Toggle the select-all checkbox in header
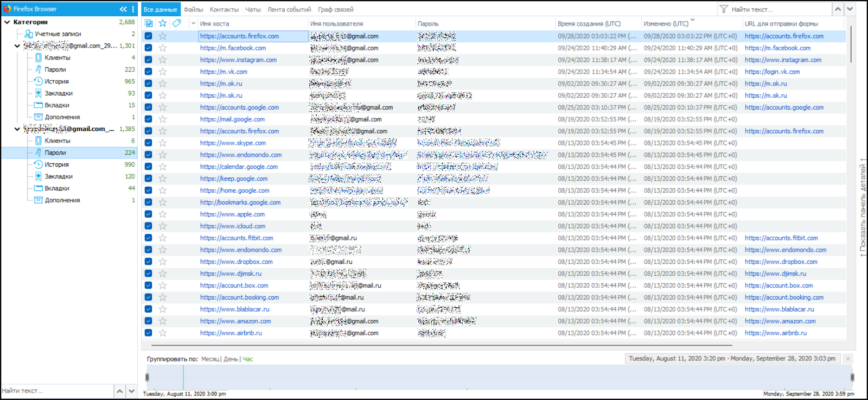Screen dimensions: 868x400 [x=149, y=23]
